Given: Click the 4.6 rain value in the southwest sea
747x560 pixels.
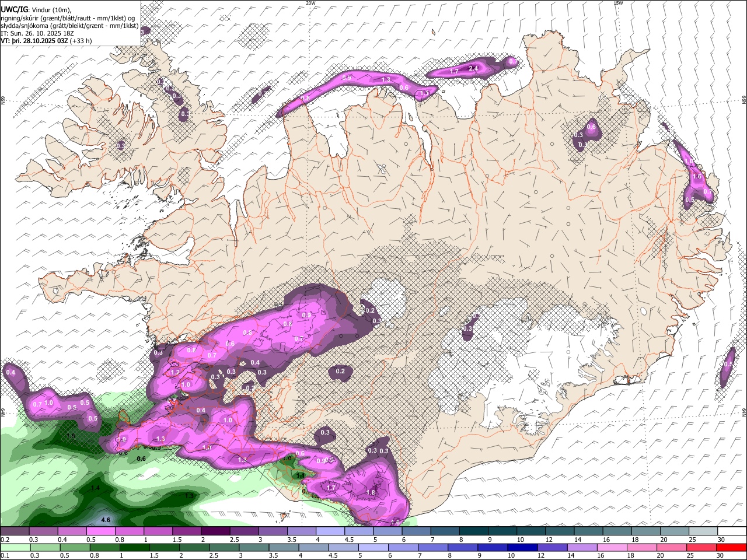Looking at the screenshot, I should pos(106,520).
